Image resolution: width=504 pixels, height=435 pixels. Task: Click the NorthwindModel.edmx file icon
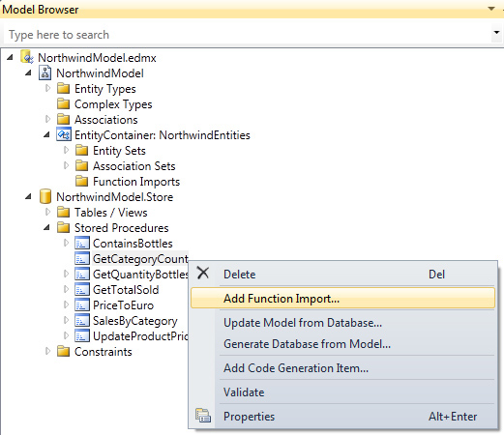[27, 57]
